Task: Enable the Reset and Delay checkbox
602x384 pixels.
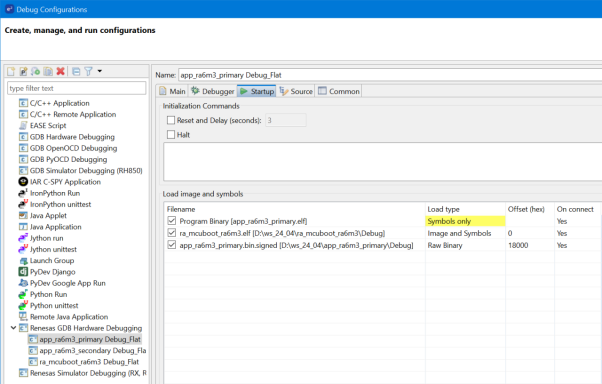Action: [171, 121]
